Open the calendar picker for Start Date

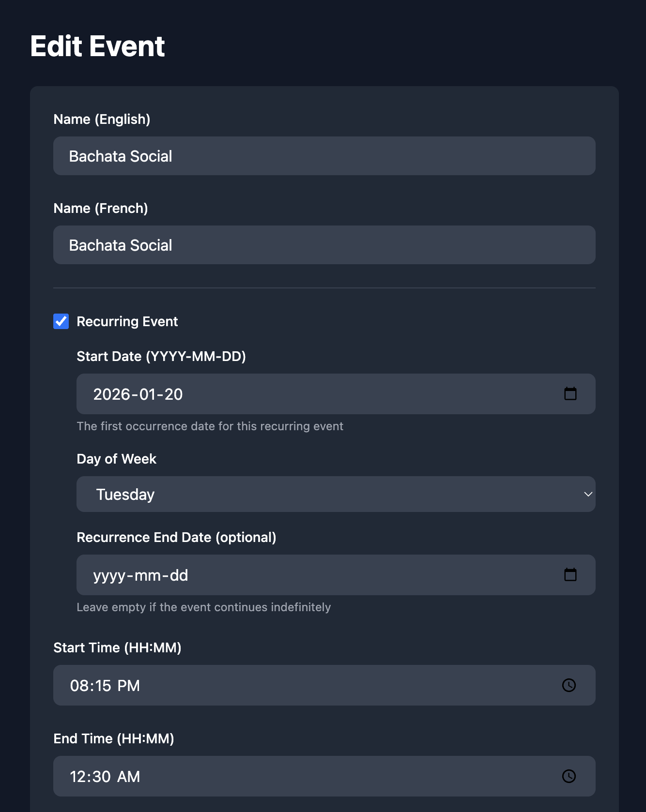tap(571, 393)
